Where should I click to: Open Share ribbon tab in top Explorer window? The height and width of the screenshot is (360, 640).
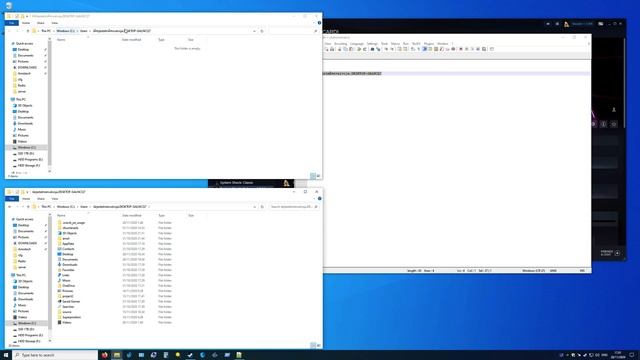(40, 23)
